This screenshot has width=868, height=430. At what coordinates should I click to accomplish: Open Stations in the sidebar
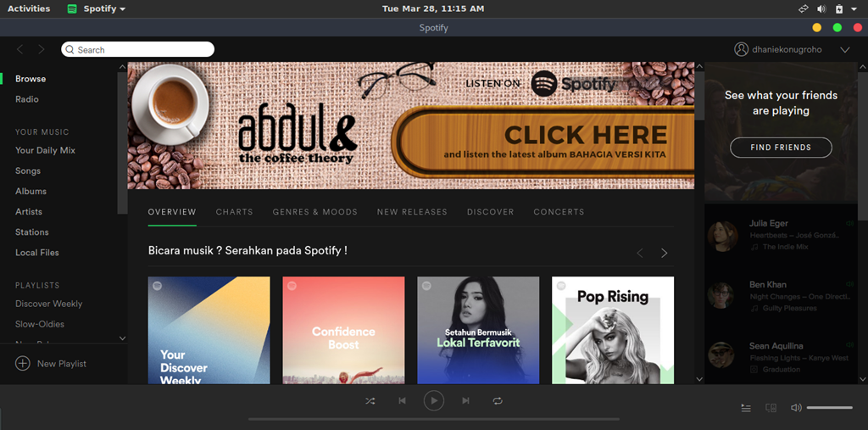[32, 232]
